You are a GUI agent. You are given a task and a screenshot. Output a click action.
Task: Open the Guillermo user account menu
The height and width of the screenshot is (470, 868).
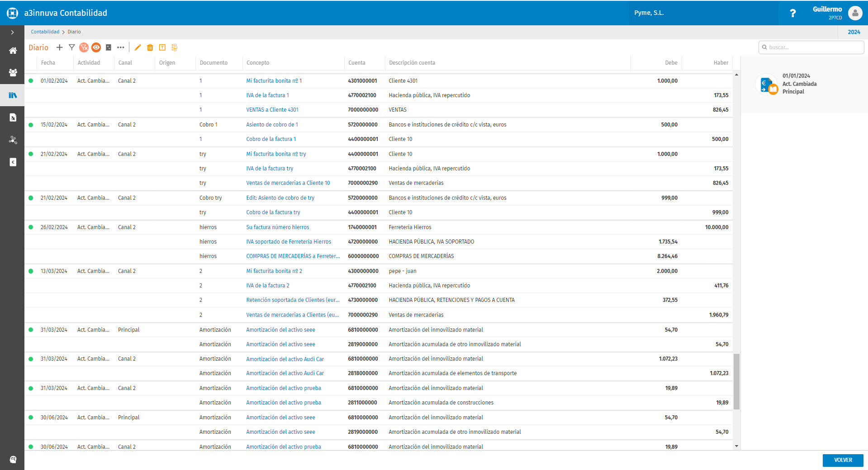click(x=854, y=13)
